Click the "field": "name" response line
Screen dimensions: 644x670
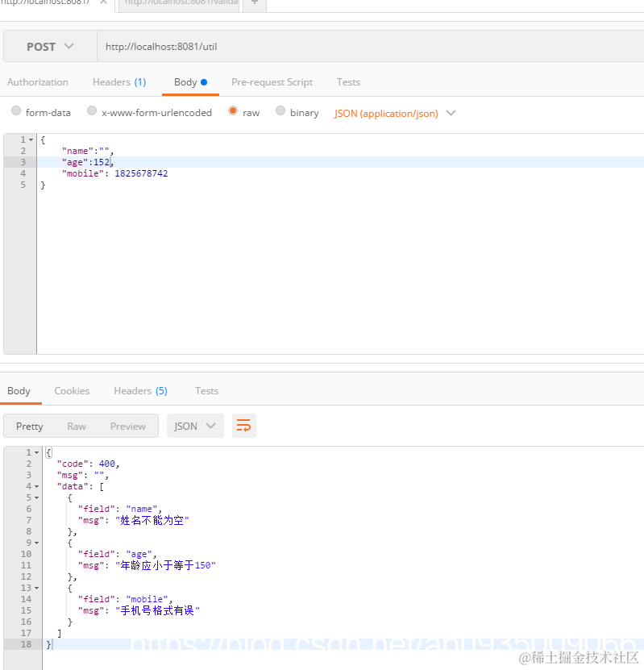(119, 509)
